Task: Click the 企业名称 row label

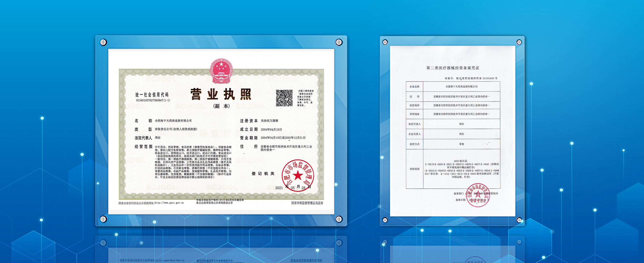Action: 414,87
